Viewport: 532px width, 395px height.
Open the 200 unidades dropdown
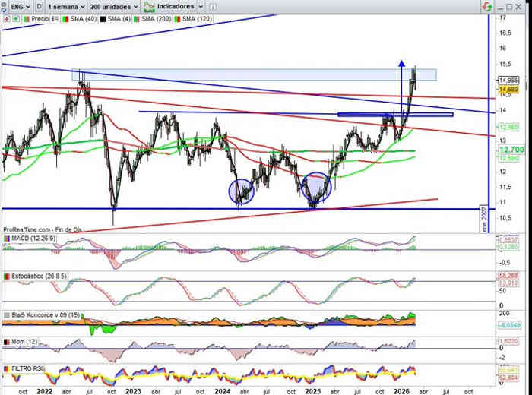[x=111, y=5]
